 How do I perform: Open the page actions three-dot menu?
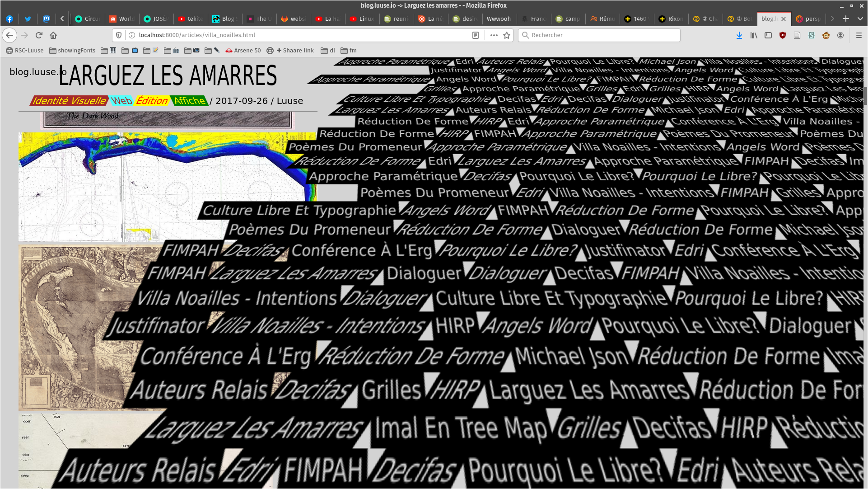494,35
